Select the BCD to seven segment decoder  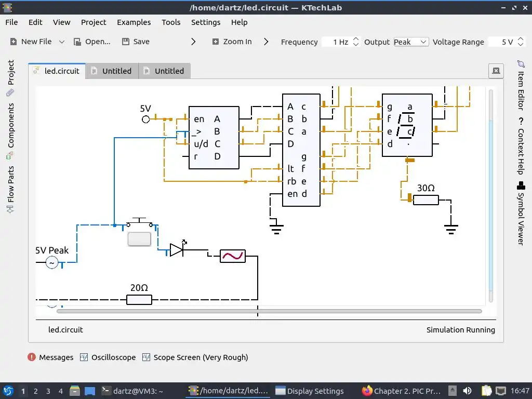301,150
